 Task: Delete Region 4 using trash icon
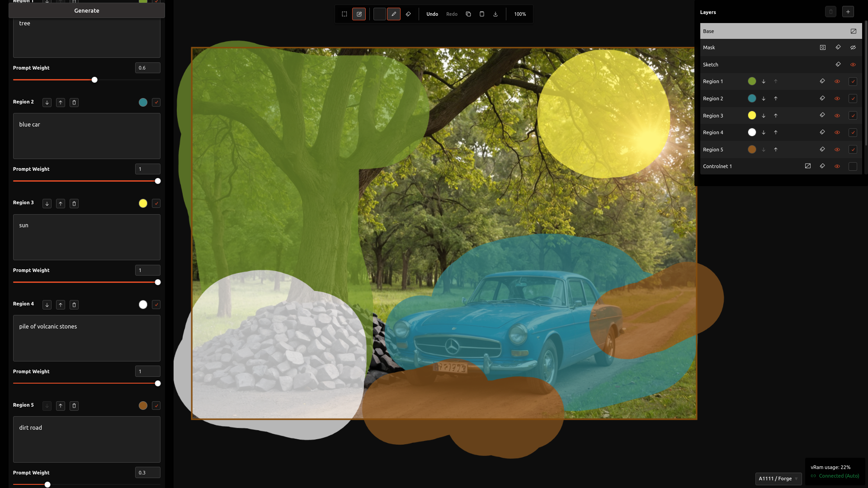[x=74, y=305]
